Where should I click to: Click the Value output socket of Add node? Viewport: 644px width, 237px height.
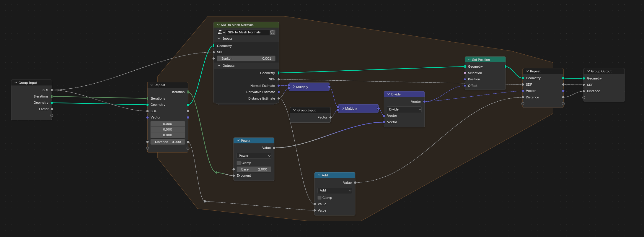[x=355, y=183]
